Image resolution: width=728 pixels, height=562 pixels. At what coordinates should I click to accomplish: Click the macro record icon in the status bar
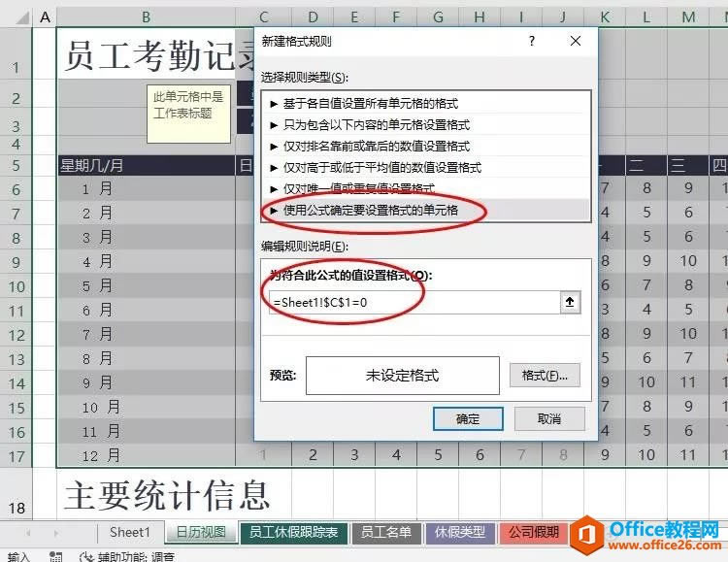click(55, 556)
